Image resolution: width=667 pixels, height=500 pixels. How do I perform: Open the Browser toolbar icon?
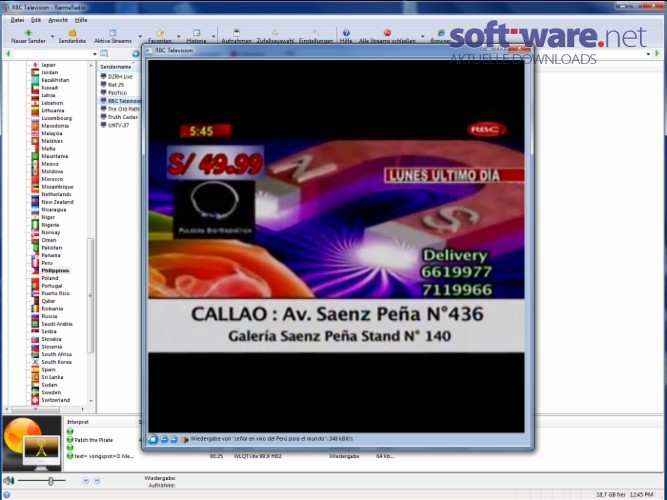pos(441,33)
